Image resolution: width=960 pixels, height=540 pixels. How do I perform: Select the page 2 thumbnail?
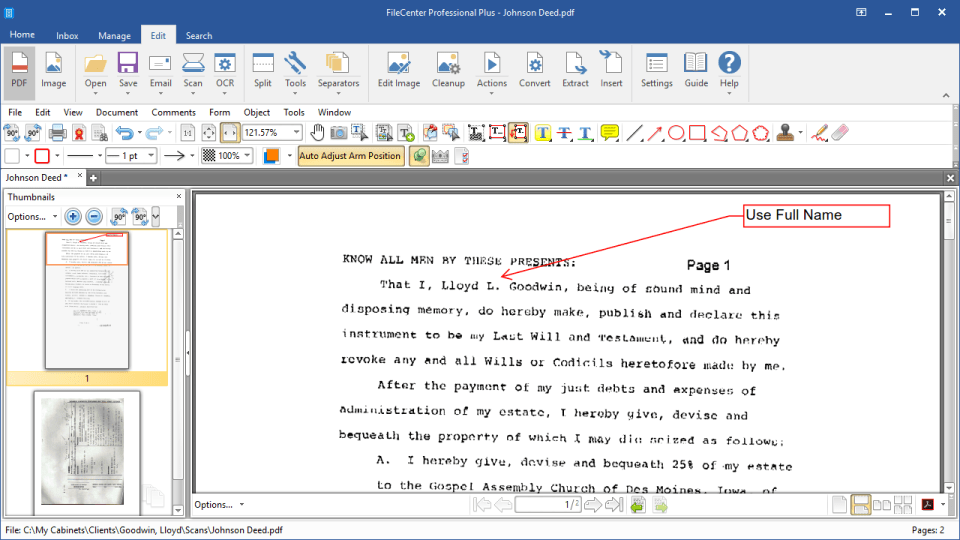tap(87, 450)
